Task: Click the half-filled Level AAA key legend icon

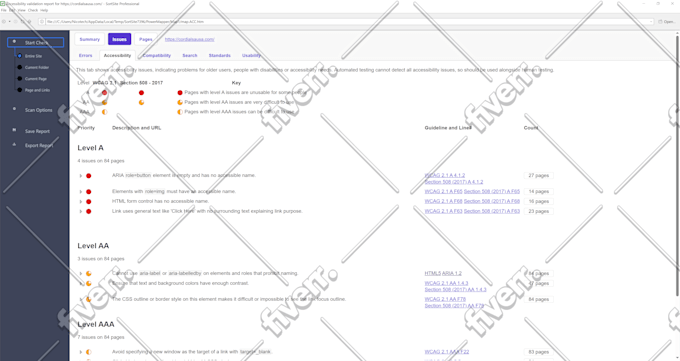Action: click(180, 112)
